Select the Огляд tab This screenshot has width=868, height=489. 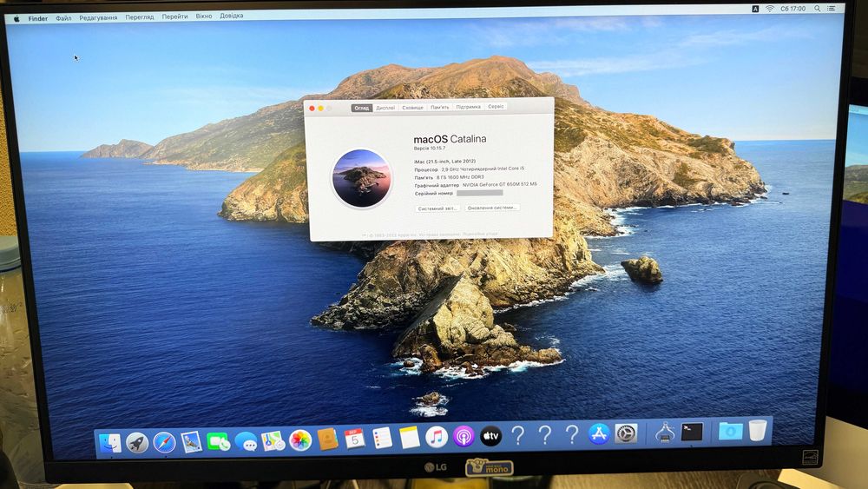pyautogui.click(x=361, y=108)
